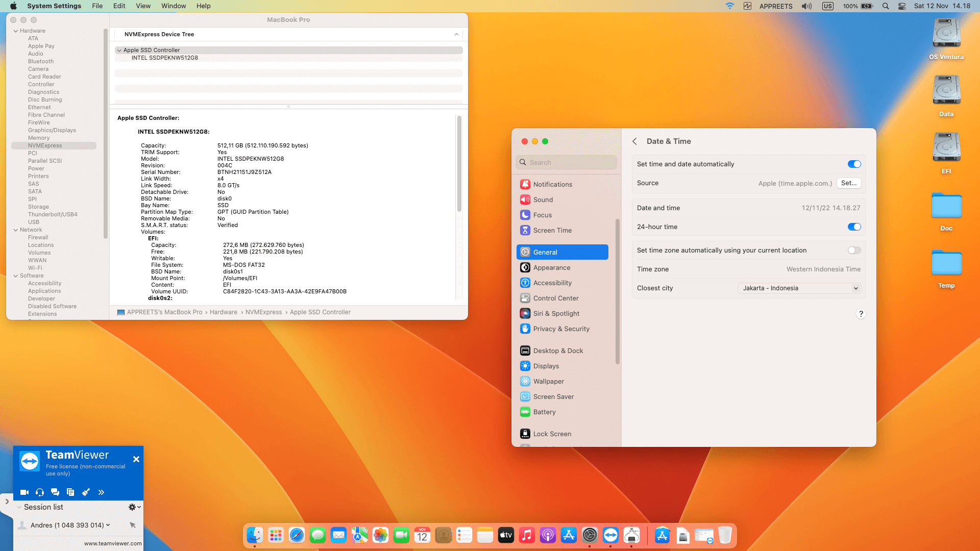Open Screen Time settings icon
Screen dimensions: 980x551
[525, 230]
